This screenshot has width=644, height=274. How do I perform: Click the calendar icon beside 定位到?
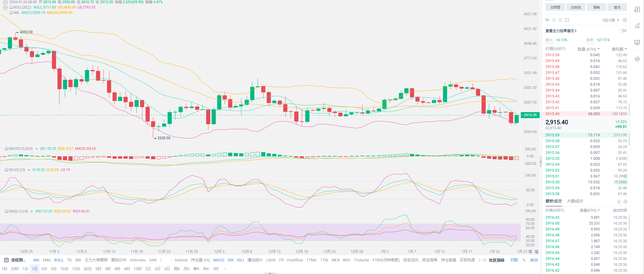(x=6, y=260)
